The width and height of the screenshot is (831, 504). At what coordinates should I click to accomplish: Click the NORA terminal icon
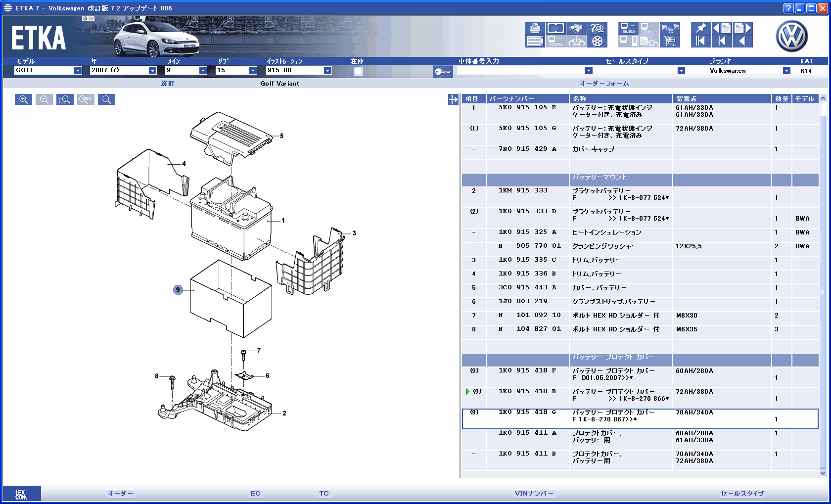555,42
